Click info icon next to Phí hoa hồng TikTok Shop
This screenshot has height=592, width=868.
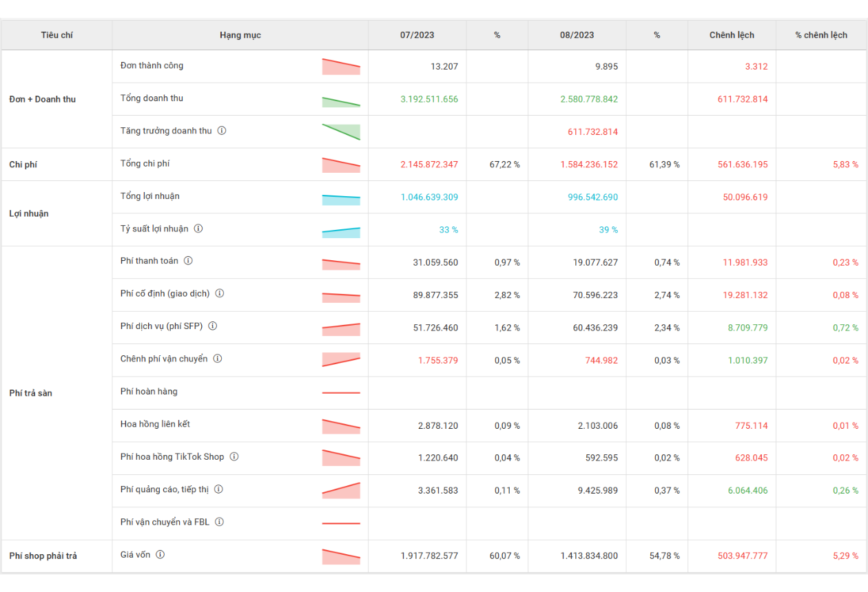[x=234, y=456]
